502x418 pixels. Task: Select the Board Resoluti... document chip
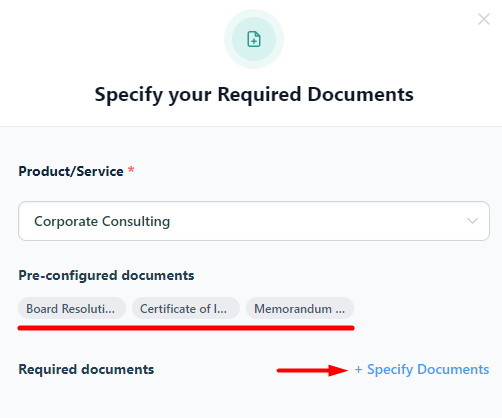72,308
